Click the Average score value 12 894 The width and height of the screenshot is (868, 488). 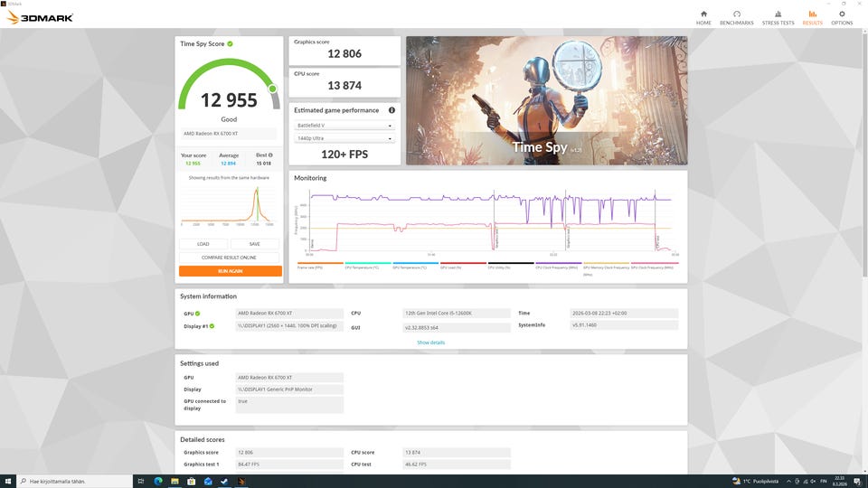[228, 164]
